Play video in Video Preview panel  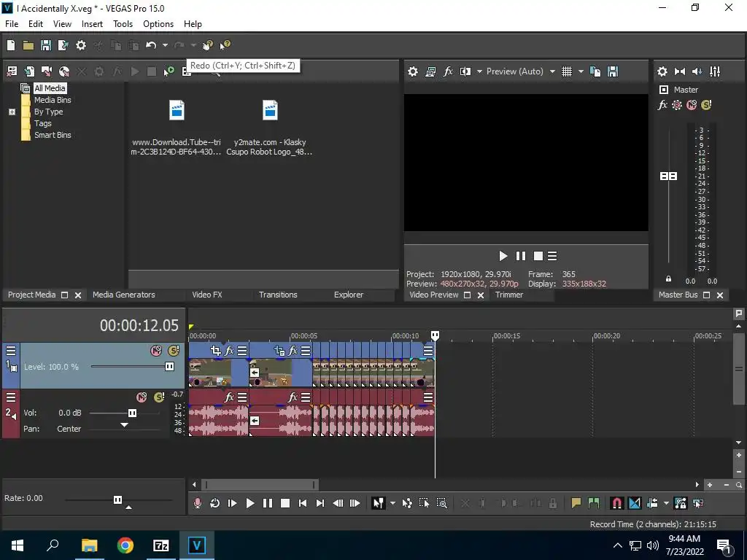pos(503,256)
